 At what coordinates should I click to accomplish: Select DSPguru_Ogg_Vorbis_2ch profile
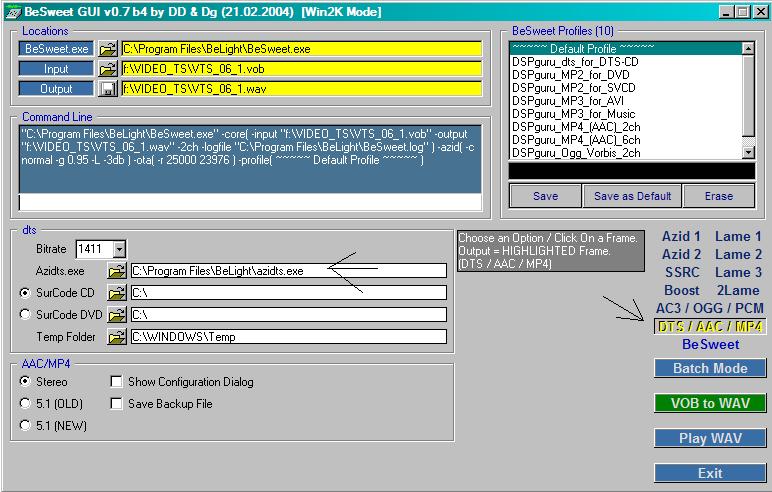point(626,153)
